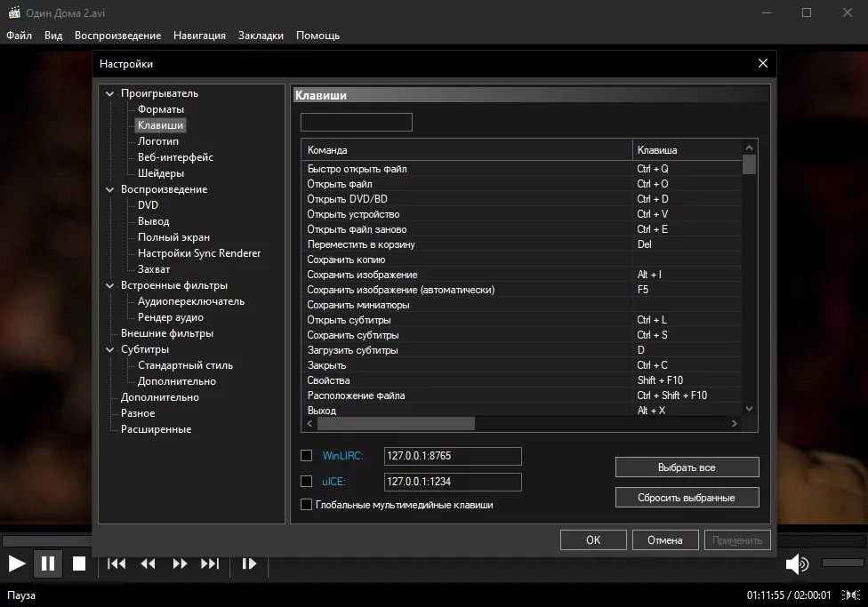Jump to the next file
868x607 pixels.
(x=211, y=563)
